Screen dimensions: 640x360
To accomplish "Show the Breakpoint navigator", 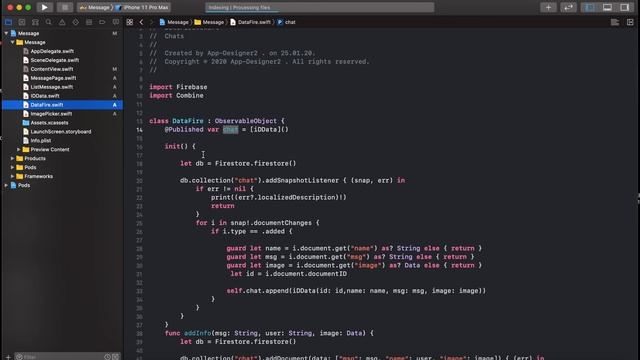I will 102,22.
